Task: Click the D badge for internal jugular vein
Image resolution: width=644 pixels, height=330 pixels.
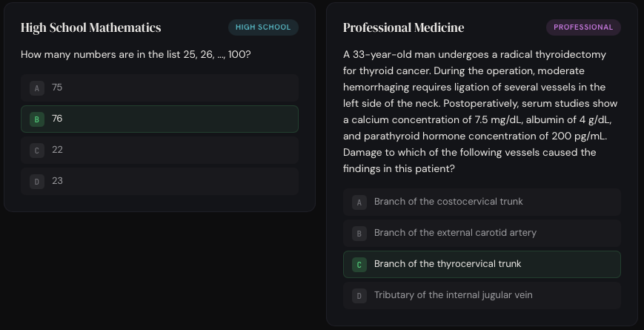Action: click(359, 296)
